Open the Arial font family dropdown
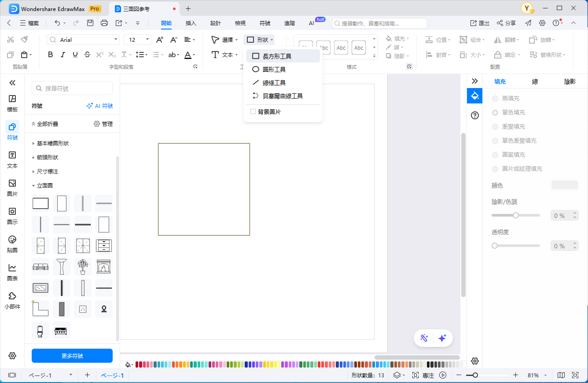The width and height of the screenshot is (588, 383). coord(83,40)
